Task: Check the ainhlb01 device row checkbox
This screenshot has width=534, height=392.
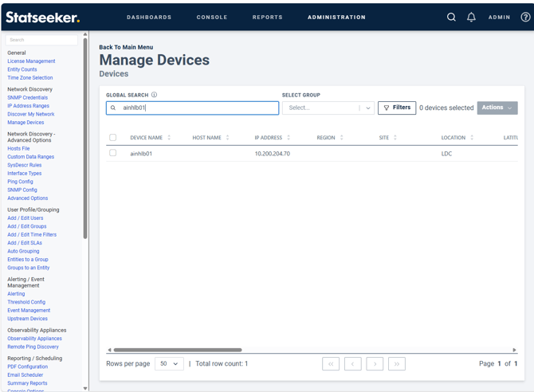Action: click(112, 152)
